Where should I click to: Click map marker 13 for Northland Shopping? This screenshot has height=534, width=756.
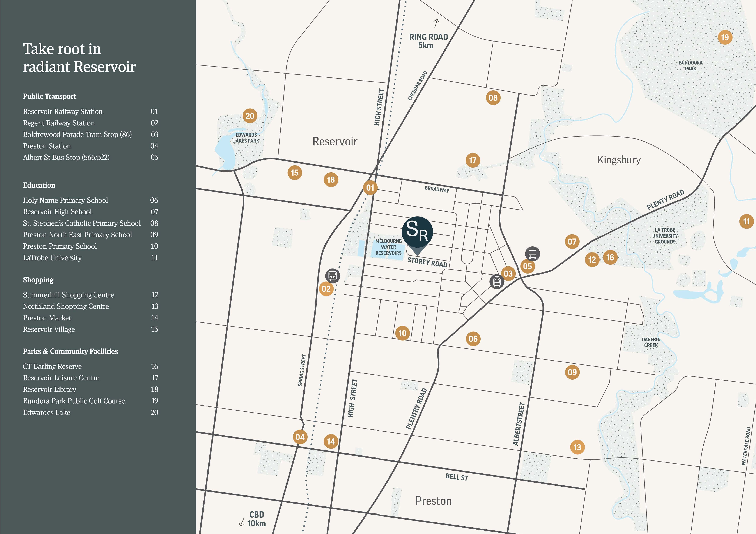577,447
